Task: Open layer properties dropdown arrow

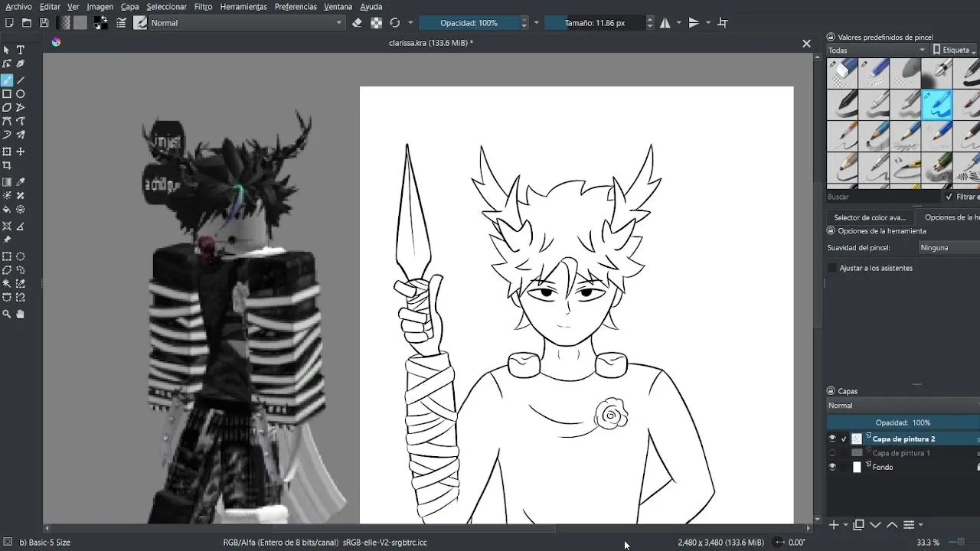Action: coord(920,525)
